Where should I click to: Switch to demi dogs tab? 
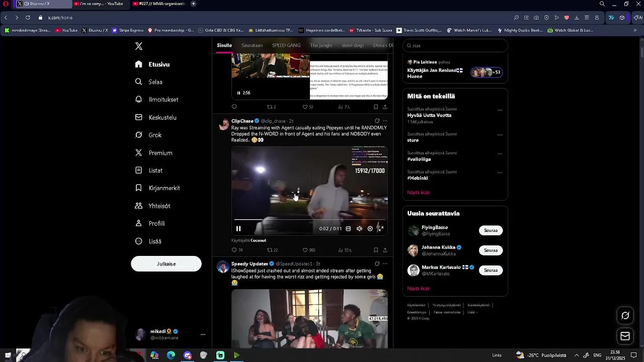point(353,45)
